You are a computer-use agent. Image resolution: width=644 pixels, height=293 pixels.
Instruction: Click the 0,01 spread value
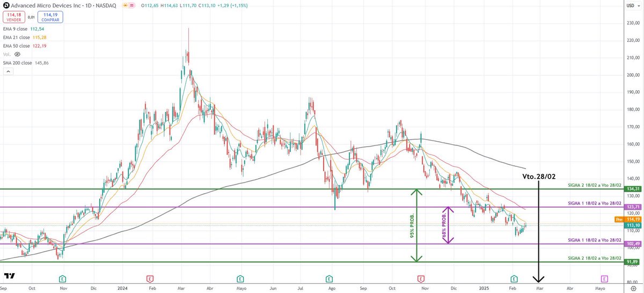(x=31, y=17)
